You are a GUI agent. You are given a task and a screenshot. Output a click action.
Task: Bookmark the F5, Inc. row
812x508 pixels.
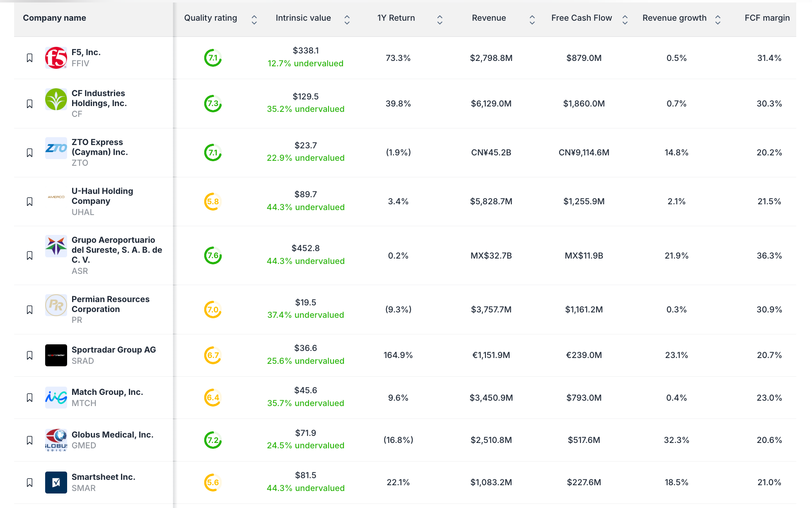(29, 58)
